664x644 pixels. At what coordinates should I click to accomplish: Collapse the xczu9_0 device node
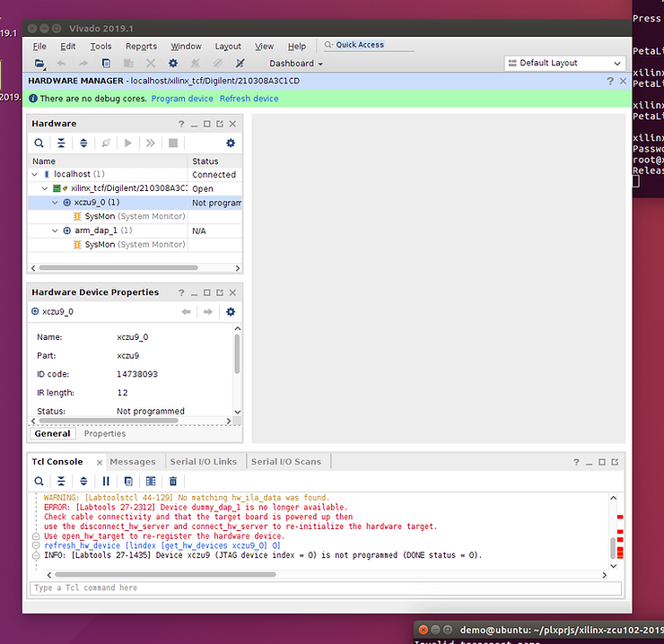(55, 203)
